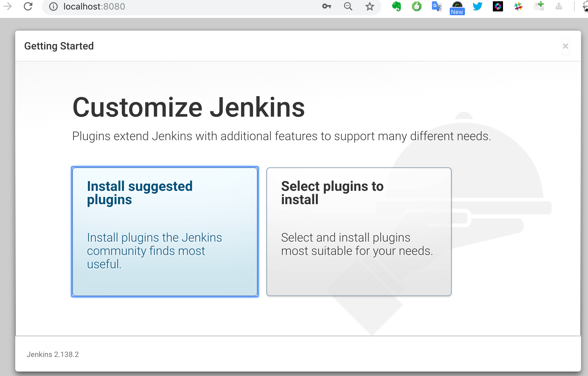Close the Getting Started dialog
This screenshot has width=588, height=376.
point(565,46)
